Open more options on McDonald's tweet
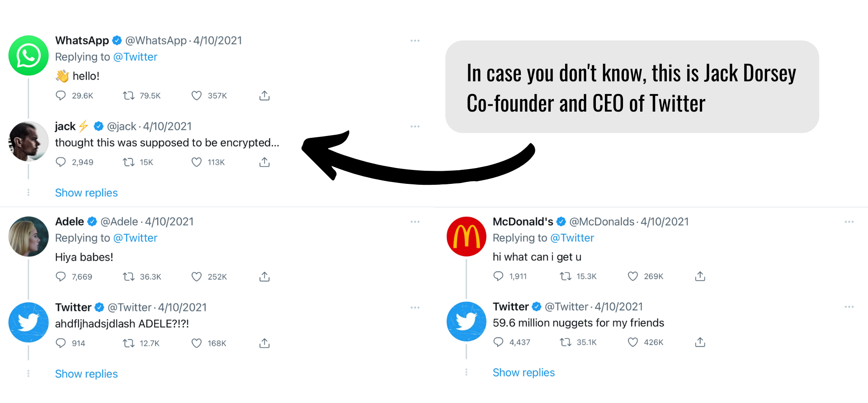 point(849,222)
